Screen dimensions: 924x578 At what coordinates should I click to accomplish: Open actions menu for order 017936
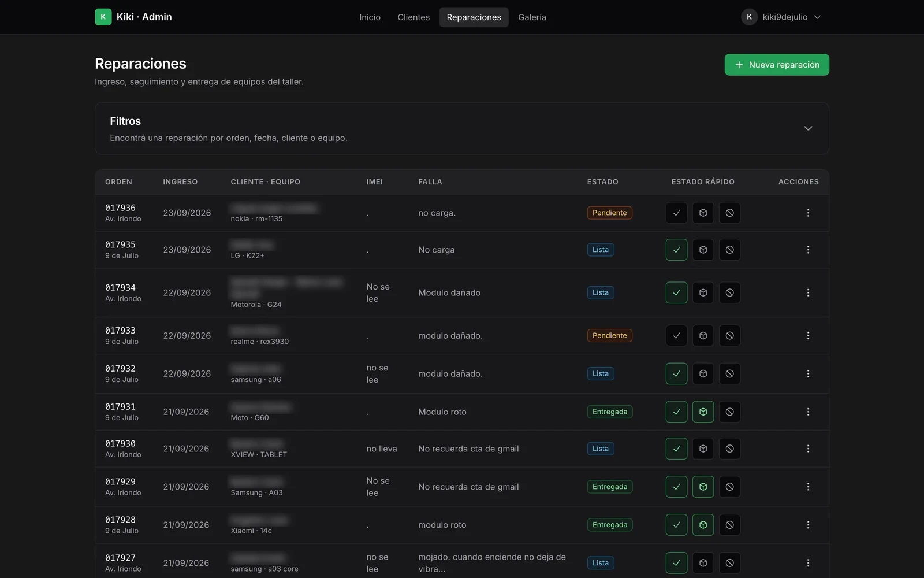click(808, 213)
